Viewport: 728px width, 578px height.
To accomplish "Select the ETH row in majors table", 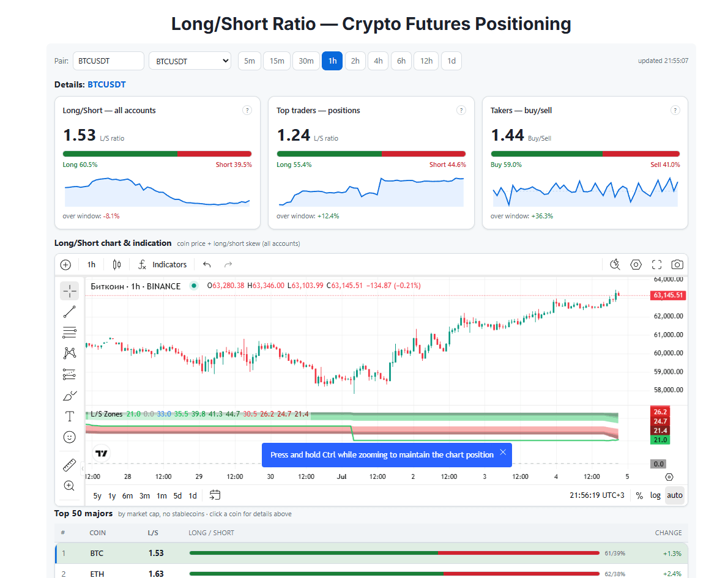I will point(371,572).
